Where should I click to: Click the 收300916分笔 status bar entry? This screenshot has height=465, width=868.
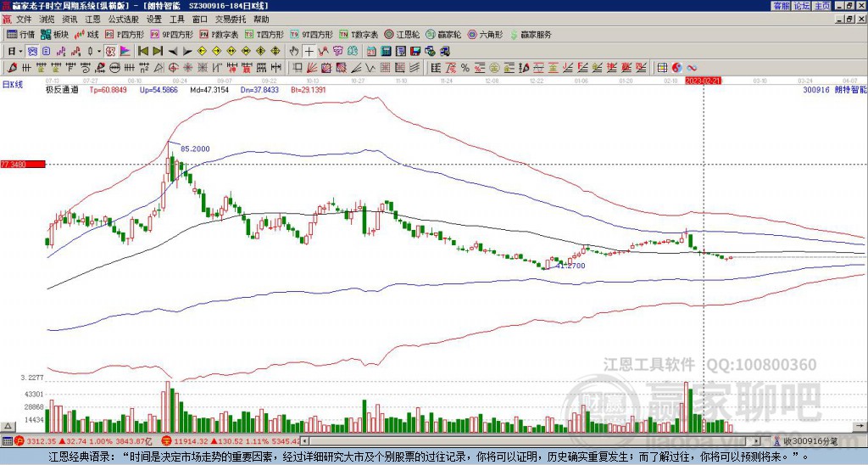tap(810, 441)
